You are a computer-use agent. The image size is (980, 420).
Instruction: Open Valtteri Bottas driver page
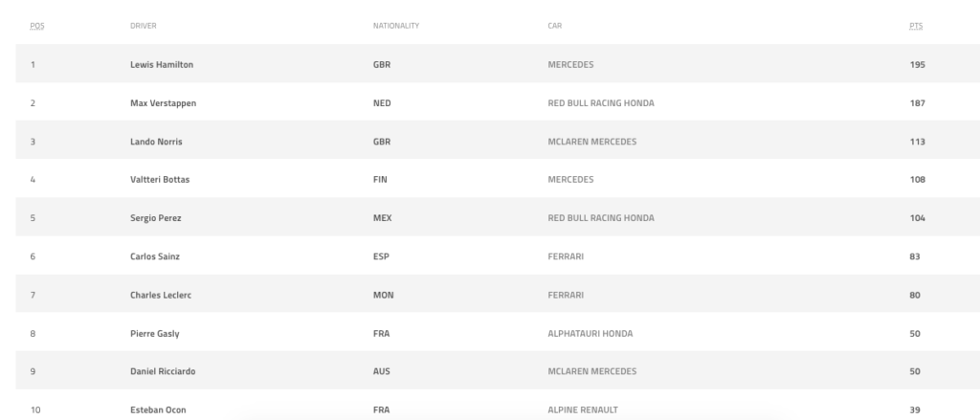160,179
